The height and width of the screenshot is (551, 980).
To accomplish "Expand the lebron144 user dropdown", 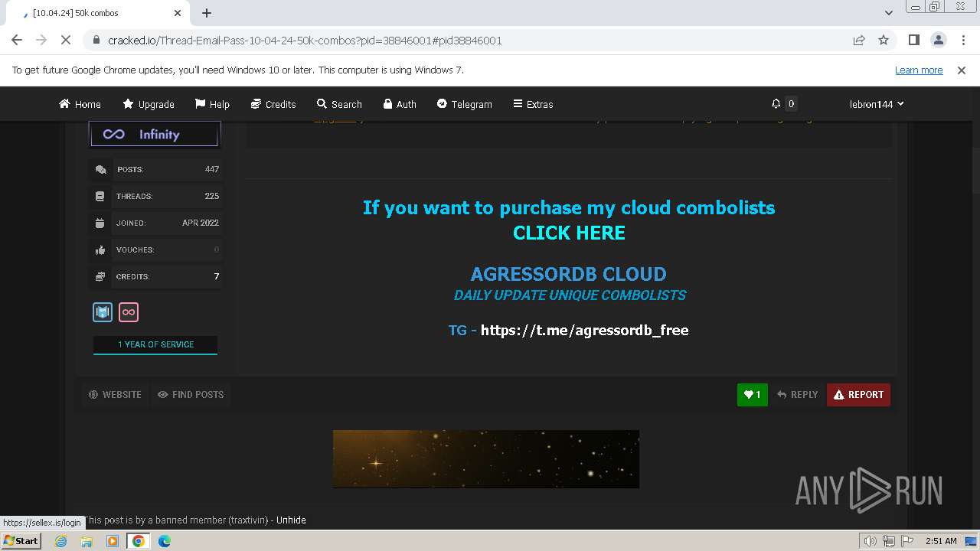I will pyautogui.click(x=877, y=104).
